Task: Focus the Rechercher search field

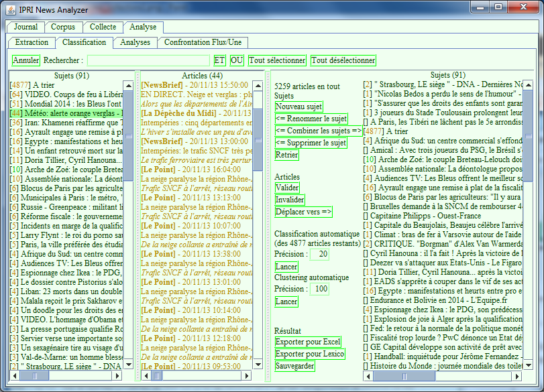Action: [x=148, y=60]
